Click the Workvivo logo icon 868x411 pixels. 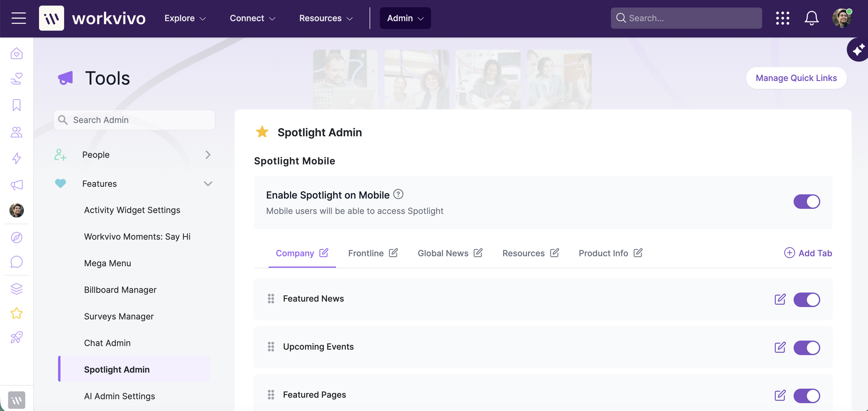tap(51, 18)
